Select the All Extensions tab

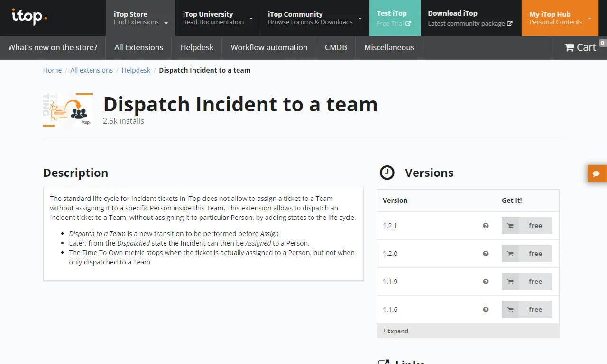click(x=138, y=47)
